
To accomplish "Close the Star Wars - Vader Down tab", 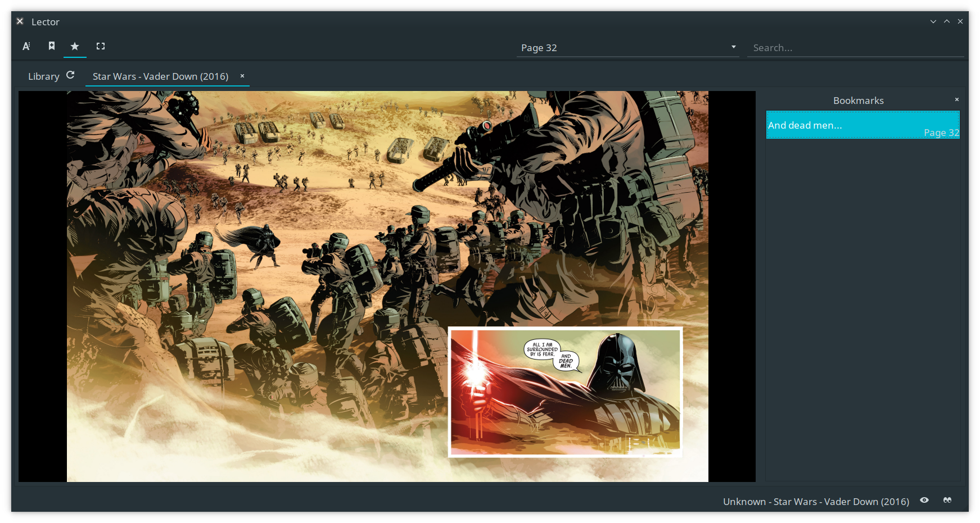I will [x=242, y=76].
